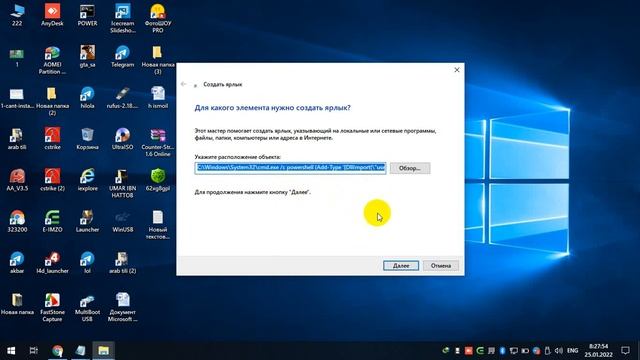Select the AA_V3.5 desktop icon

tap(17, 180)
